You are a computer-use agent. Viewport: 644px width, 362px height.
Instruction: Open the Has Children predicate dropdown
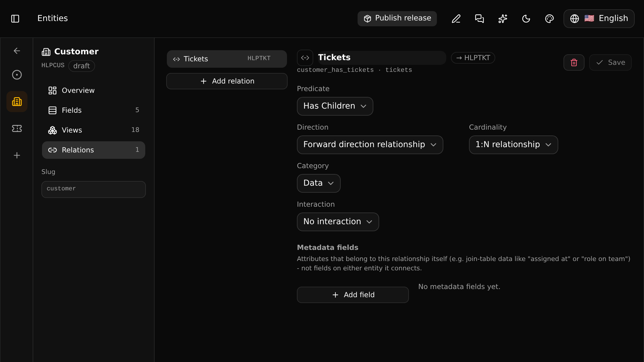tap(335, 106)
